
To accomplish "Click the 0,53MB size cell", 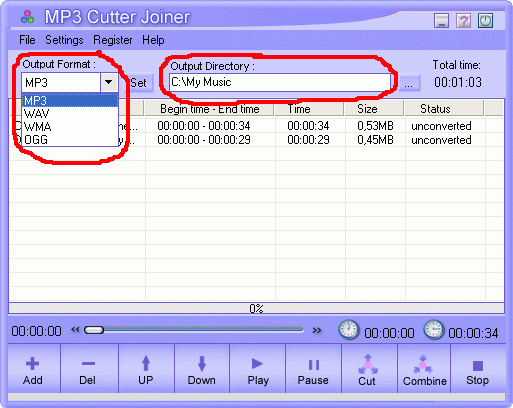I will 375,126.
